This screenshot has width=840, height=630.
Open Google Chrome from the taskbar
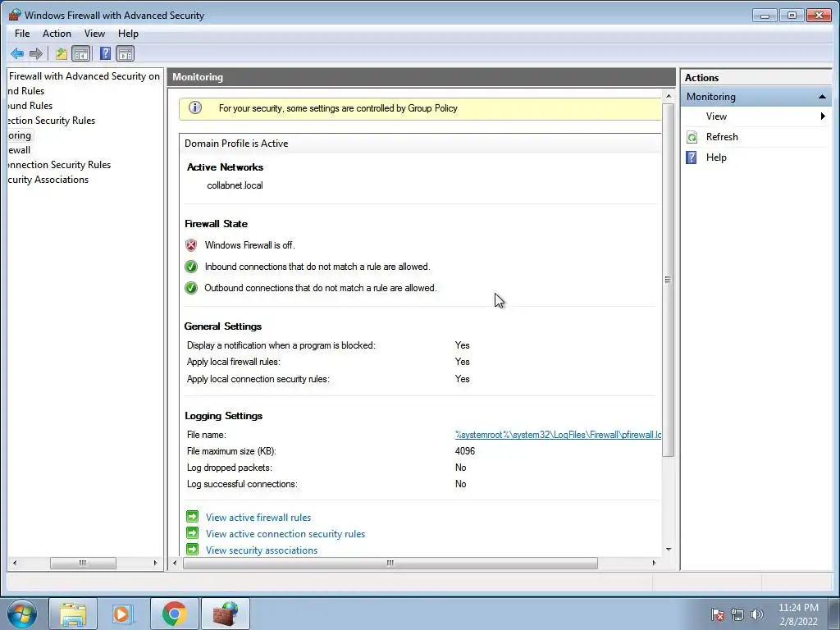pyautogui.click(x=175, y=614)
